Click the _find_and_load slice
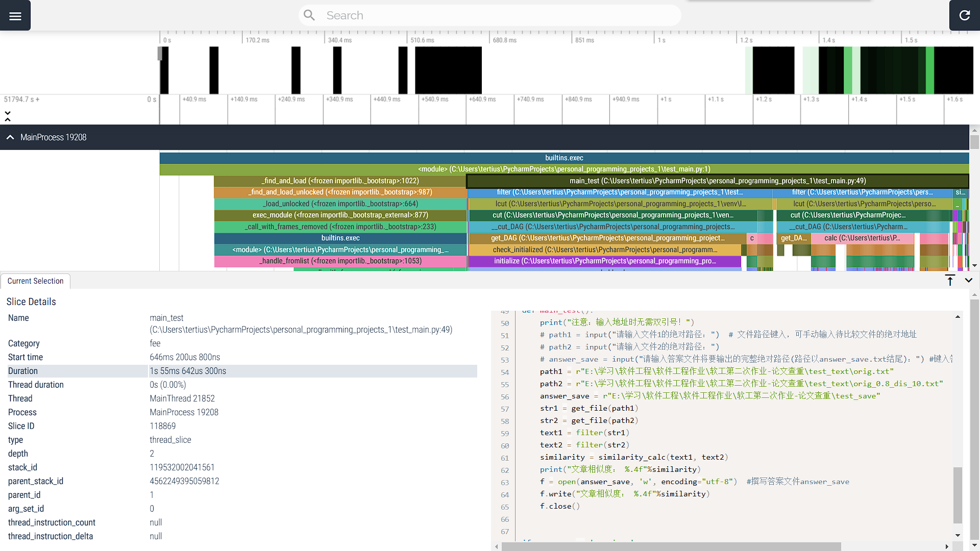980x551 pixels. pyautogui.click(x=340, y=181)
